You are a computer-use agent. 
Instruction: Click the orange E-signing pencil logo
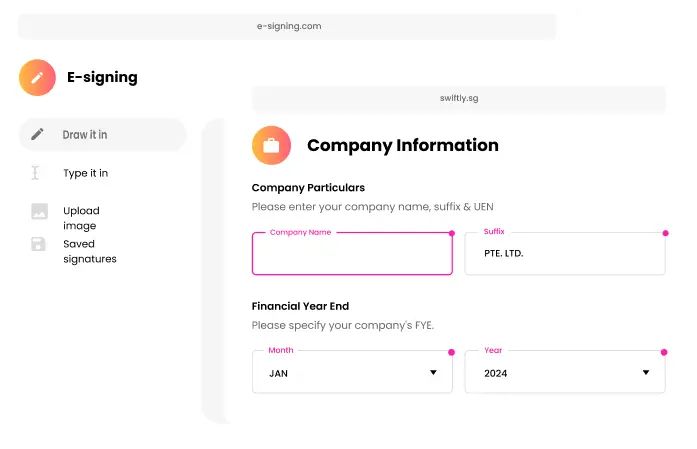[37, 77]
